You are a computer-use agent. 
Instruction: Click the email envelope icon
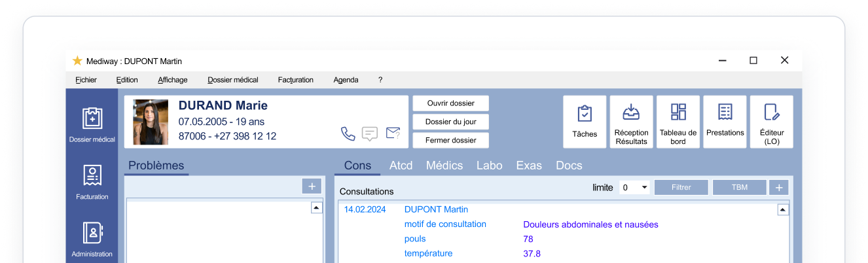click(393, 133)
